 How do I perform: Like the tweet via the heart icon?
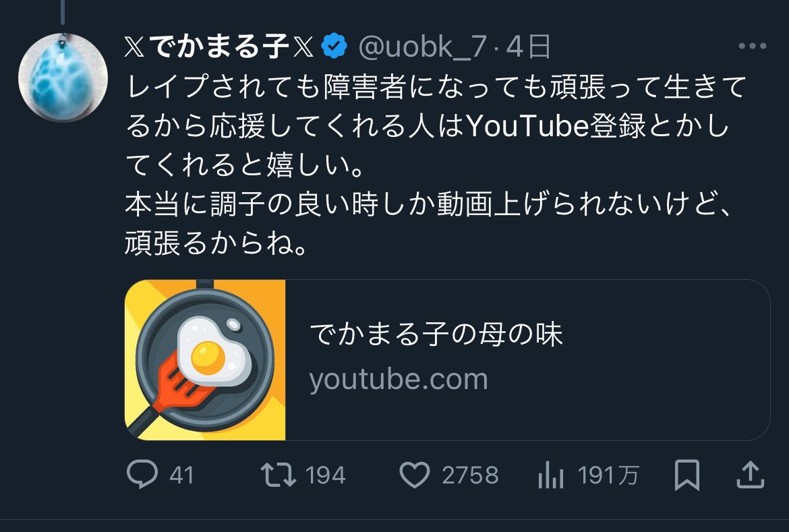[x=415, y=475]
